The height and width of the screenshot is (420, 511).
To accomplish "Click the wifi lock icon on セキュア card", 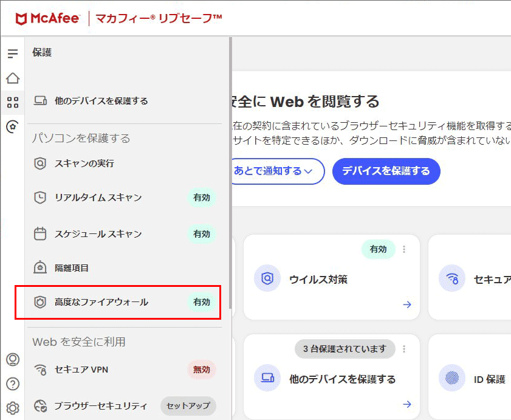I will pyautogui.click(x=451, y=278).
